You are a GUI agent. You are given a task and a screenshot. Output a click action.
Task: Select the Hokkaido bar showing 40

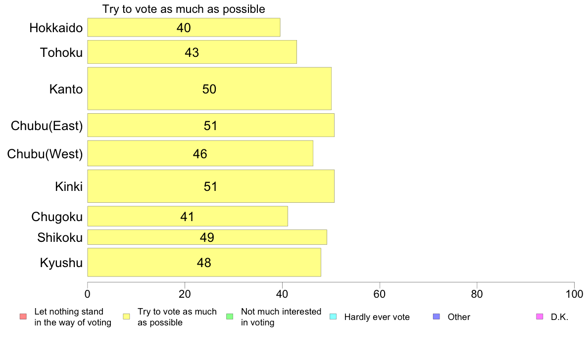click(x=184, y=27)
